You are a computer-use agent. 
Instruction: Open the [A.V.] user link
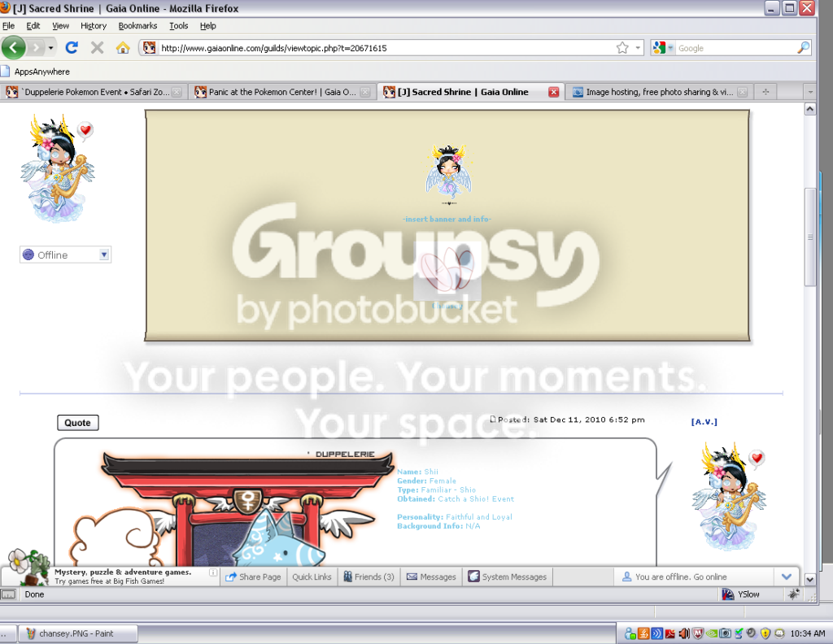click(704, 421)
